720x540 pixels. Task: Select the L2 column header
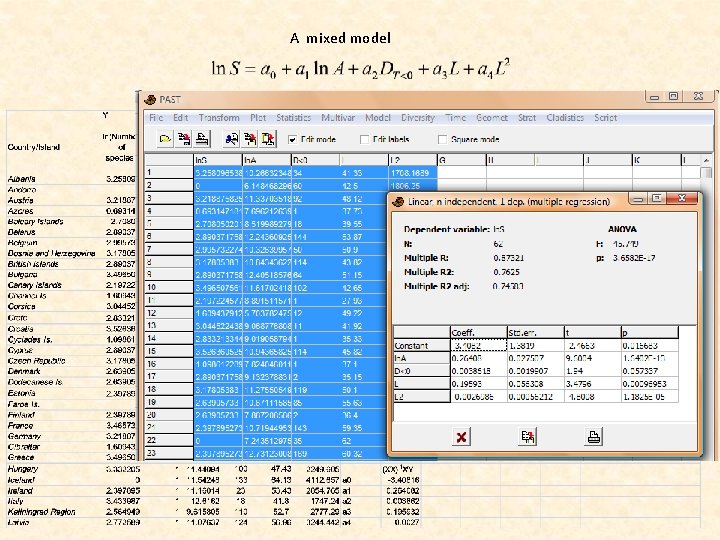click(x=413, y=160)
